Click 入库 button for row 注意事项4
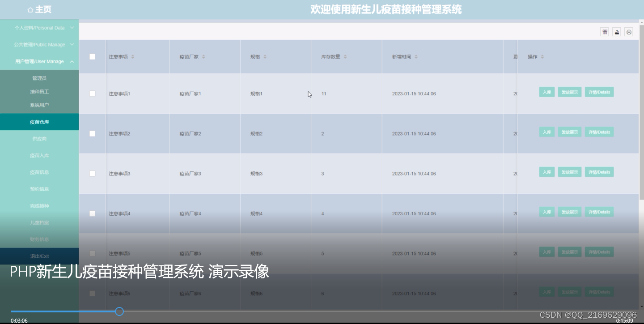 pos(547,212)
